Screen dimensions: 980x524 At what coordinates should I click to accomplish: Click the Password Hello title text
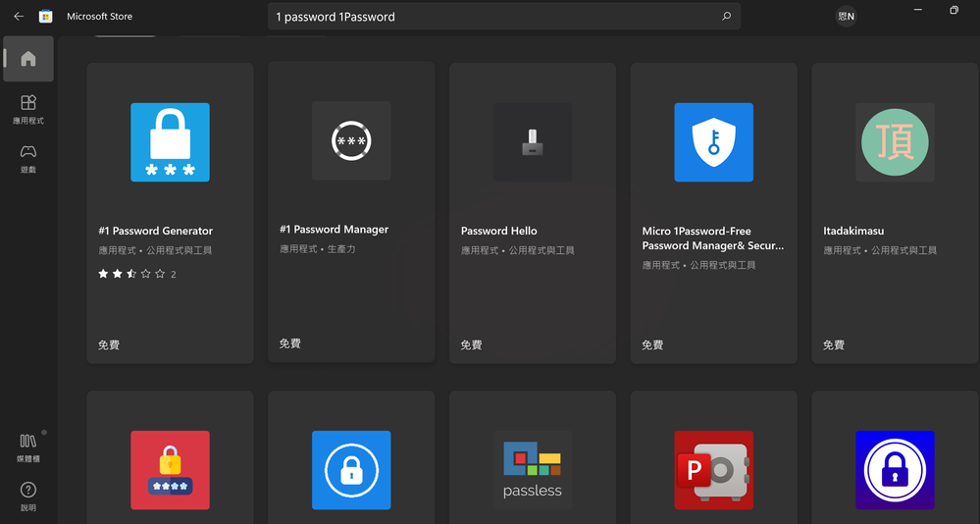tap(499, 232)
